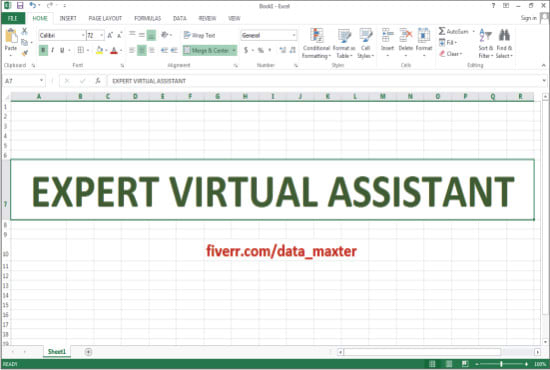Decrease decimal places

coord(293,50)
